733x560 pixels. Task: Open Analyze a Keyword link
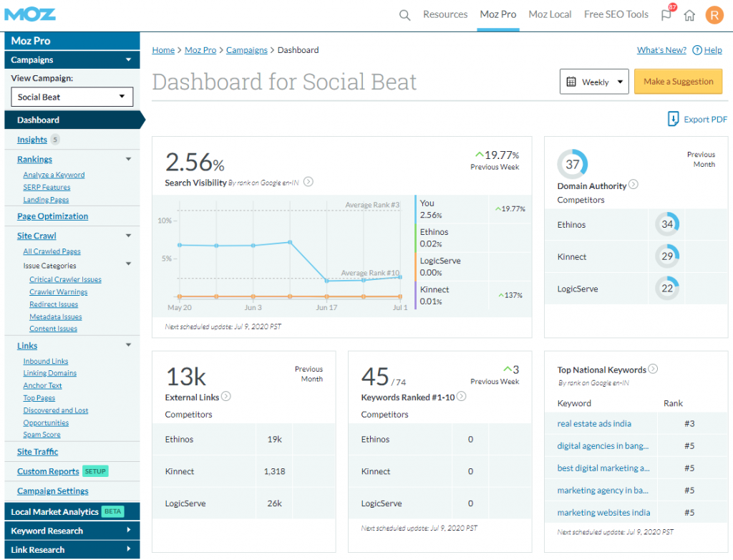[54, 175]
